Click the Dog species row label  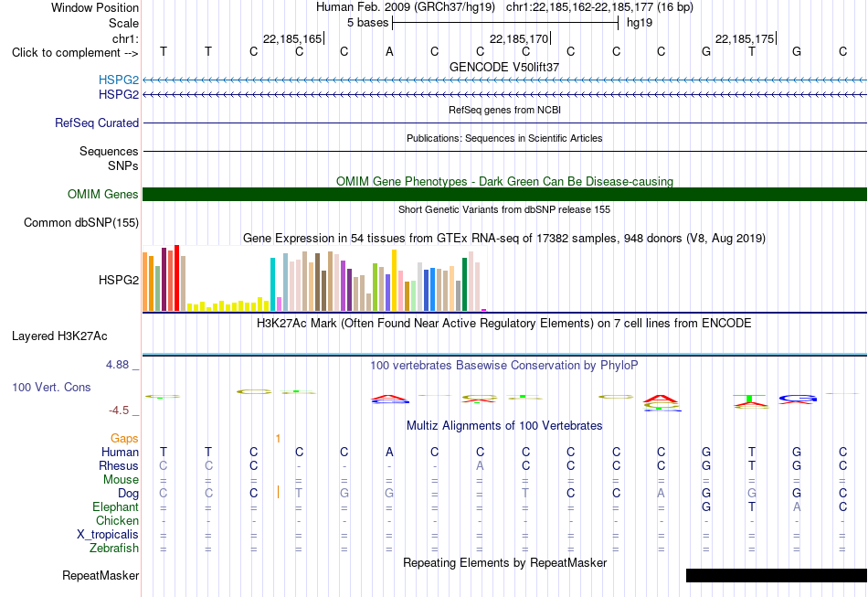pos(128,494)
